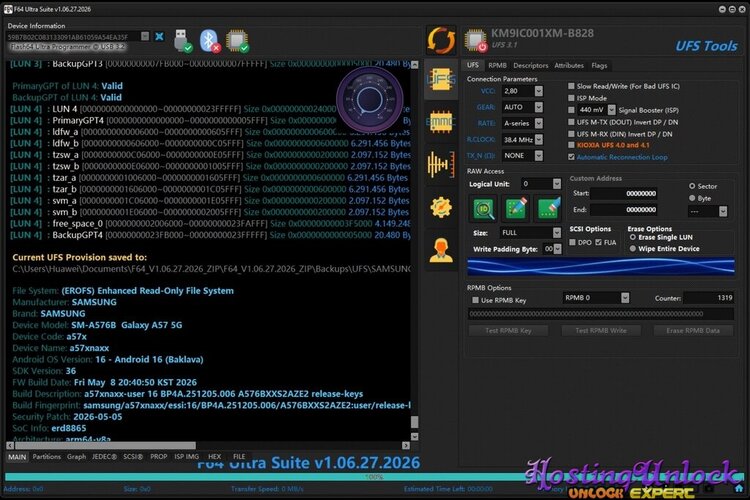The width and height of the screenshot is (750, 500).
Task: Click the horizontal scrollbar thumb in log
Action: pyautogui.click(x=106, y=445)
